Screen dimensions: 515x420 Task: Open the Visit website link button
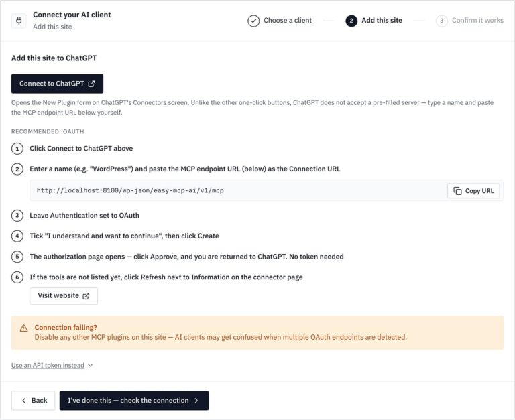[64, 295]
